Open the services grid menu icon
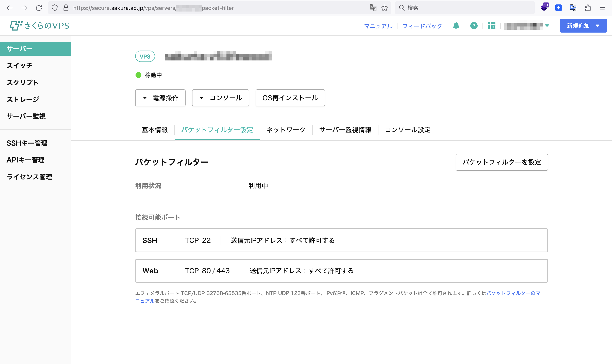The image size is (612, 364). 491,26
